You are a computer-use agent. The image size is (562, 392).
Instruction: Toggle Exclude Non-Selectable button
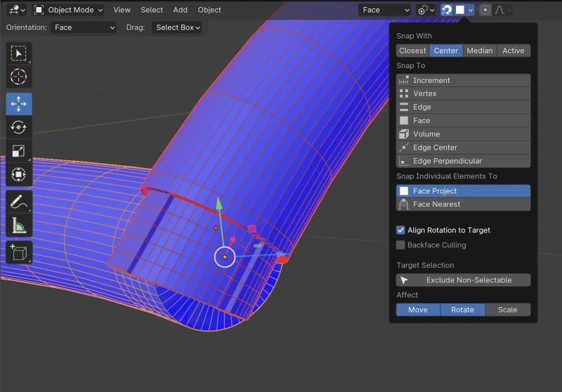point(463,280)
